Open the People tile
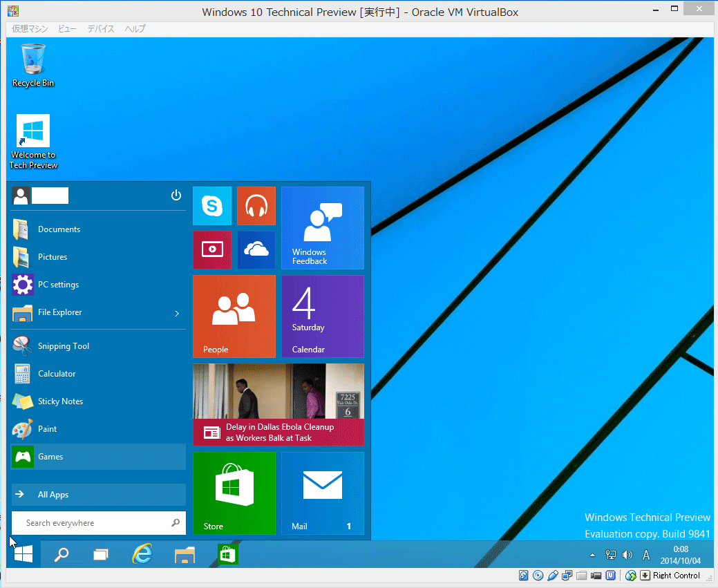This screenshot has width=718, height=588. pos(234,316)
